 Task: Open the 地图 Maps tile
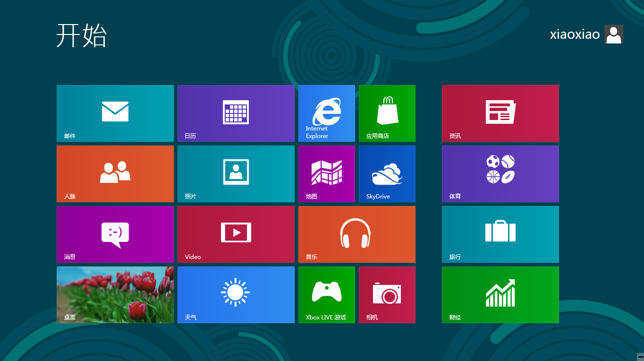(x=327, y=174)
